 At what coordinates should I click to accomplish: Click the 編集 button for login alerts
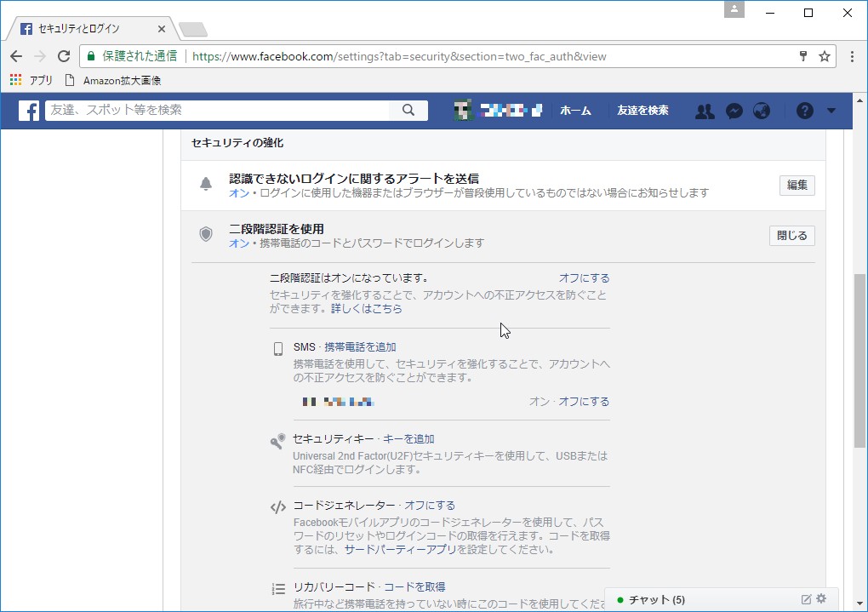click(x=797, y=185)
